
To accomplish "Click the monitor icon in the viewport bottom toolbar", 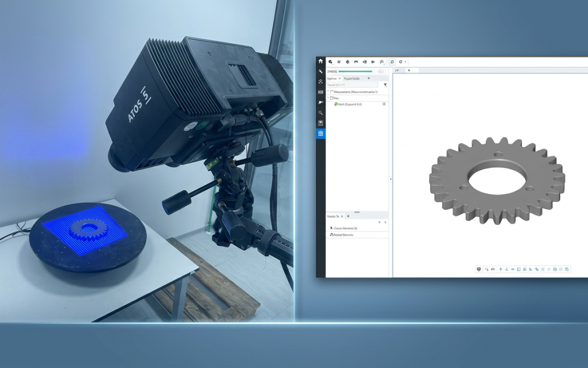I will 479,269.
